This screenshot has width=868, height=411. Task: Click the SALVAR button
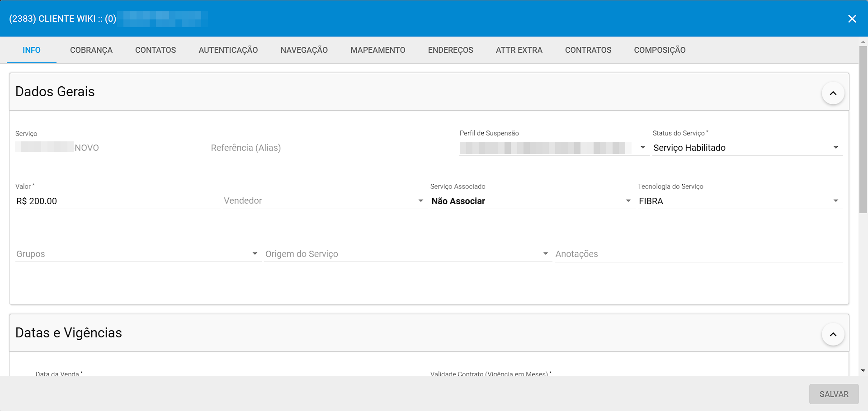point(834,394)
